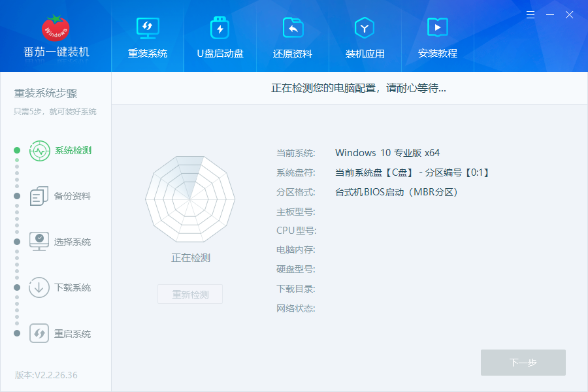Open the hamburger menu icon
This screenshot has width=588, height=392.
531,15
